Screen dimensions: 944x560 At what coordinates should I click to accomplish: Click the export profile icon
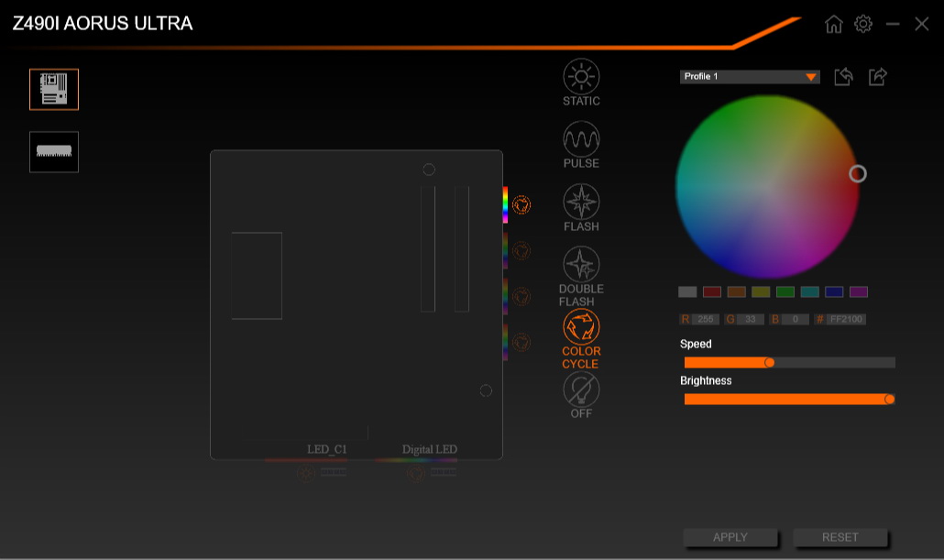point(877,77)
